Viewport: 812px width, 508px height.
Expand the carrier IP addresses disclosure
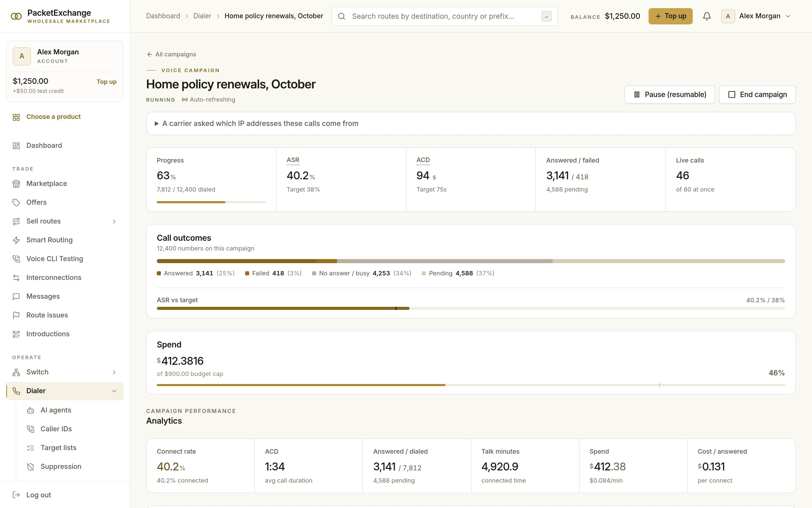470,124
